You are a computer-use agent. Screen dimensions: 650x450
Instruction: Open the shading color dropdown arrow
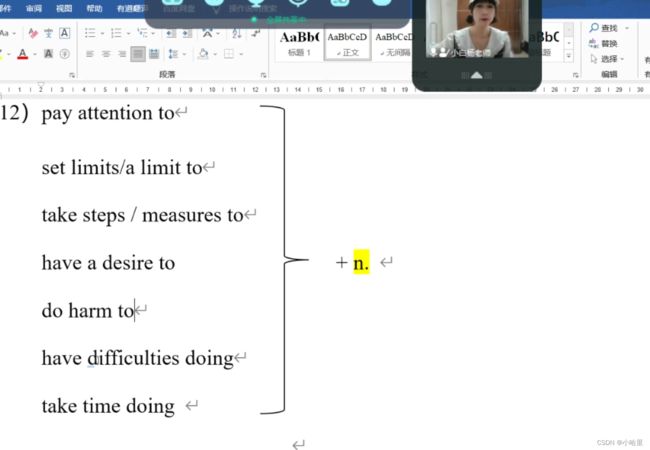[x=215, y=54]
